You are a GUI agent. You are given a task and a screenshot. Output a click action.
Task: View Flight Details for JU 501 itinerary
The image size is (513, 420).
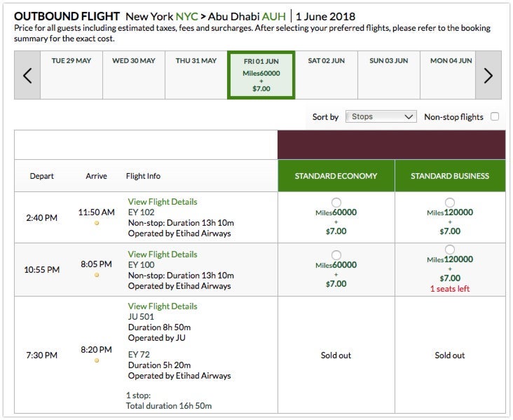163,306
